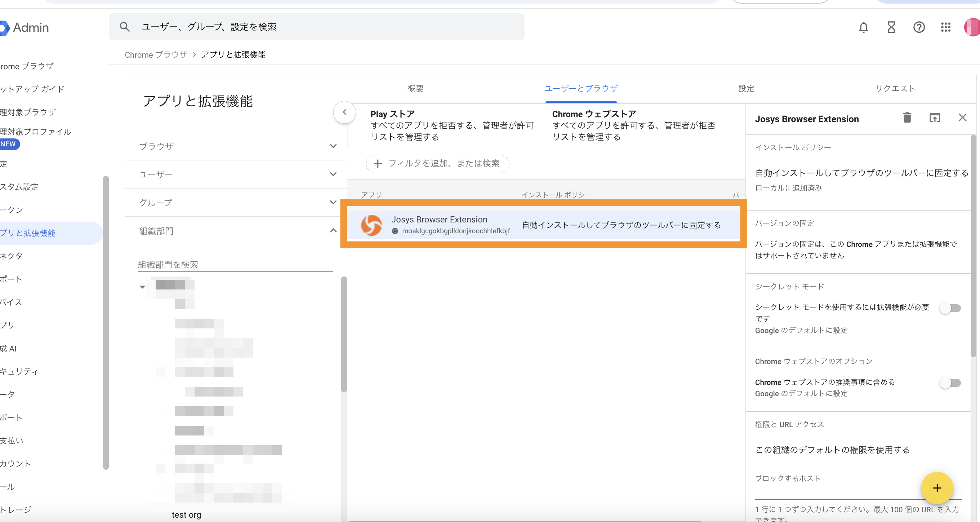Expand the ブラウザ section
The width and height of the screenshot is (980, 522).
236,146
